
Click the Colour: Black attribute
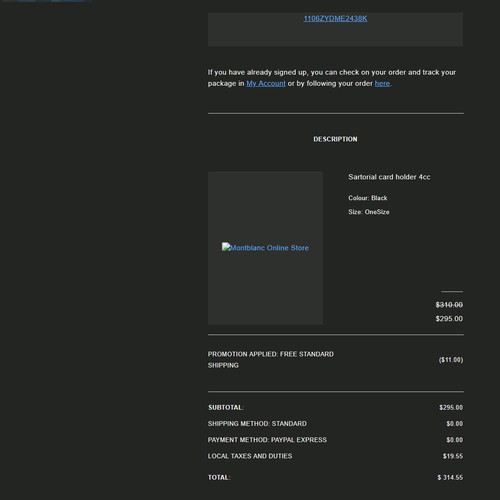tap(368, 198)
